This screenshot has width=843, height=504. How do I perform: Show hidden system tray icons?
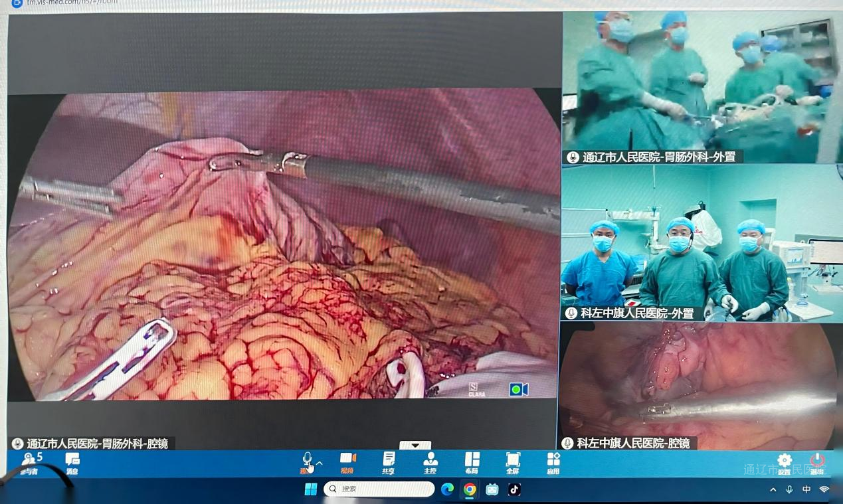[x=773, y=489]
